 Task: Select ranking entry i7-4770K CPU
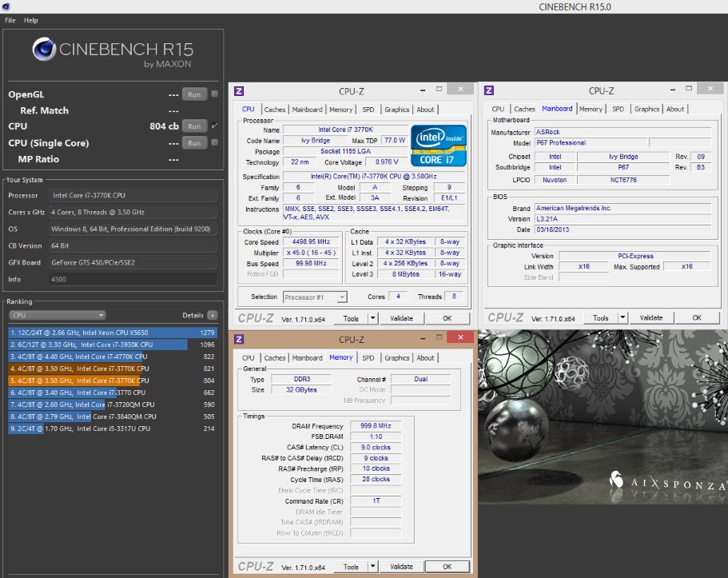113,357
